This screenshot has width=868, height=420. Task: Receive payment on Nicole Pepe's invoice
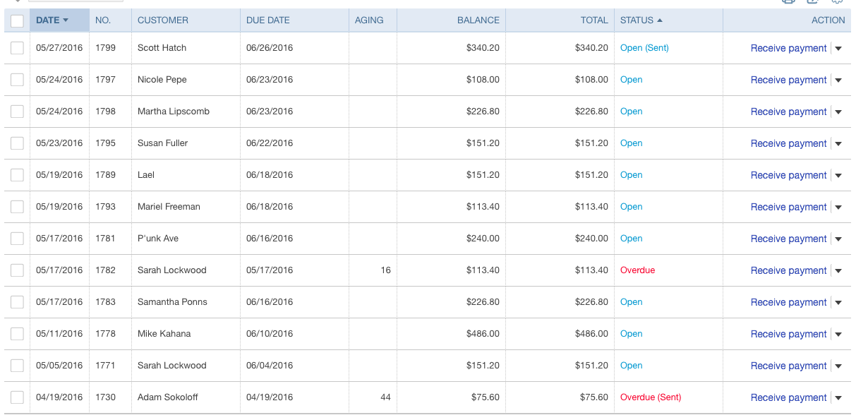pos(788,80)
